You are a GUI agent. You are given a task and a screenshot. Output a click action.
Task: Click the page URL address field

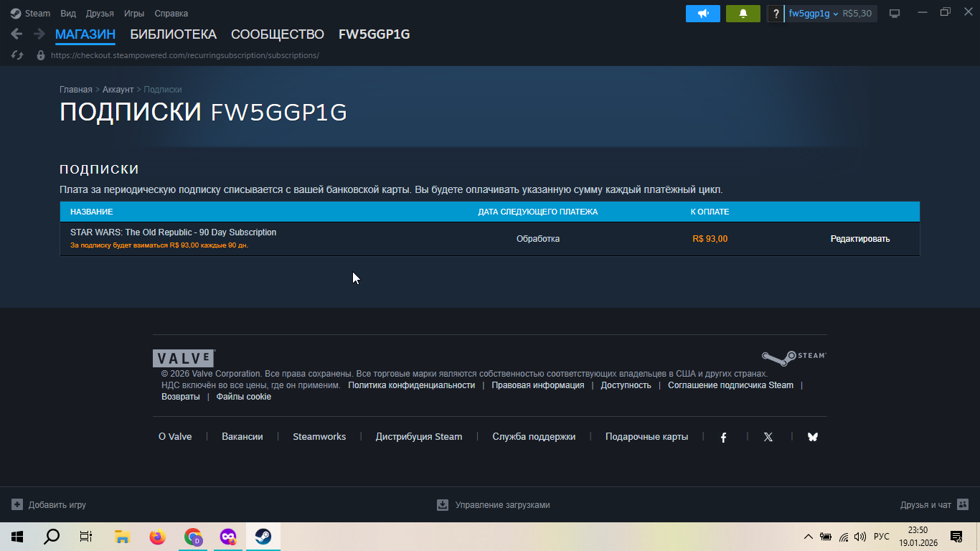tap(185, 55)
